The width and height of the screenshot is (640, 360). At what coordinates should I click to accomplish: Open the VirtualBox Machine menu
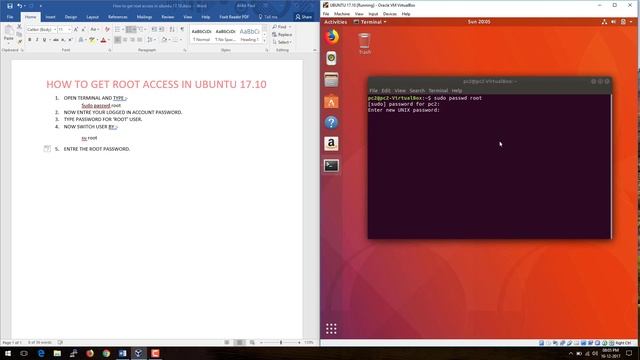click(342, 14)
